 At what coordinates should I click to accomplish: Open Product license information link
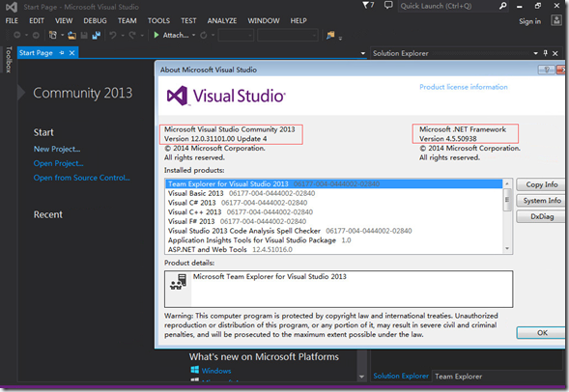tap(464, 87)
